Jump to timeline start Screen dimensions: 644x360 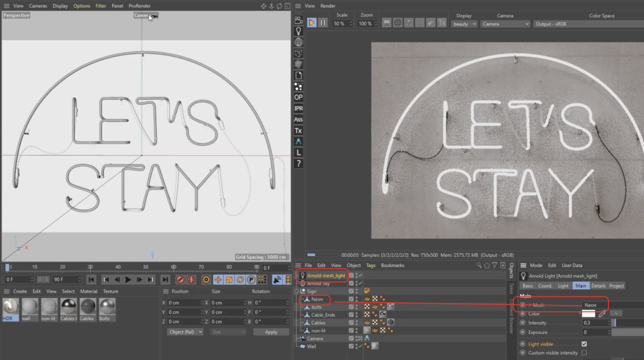[x=92, y=280]
